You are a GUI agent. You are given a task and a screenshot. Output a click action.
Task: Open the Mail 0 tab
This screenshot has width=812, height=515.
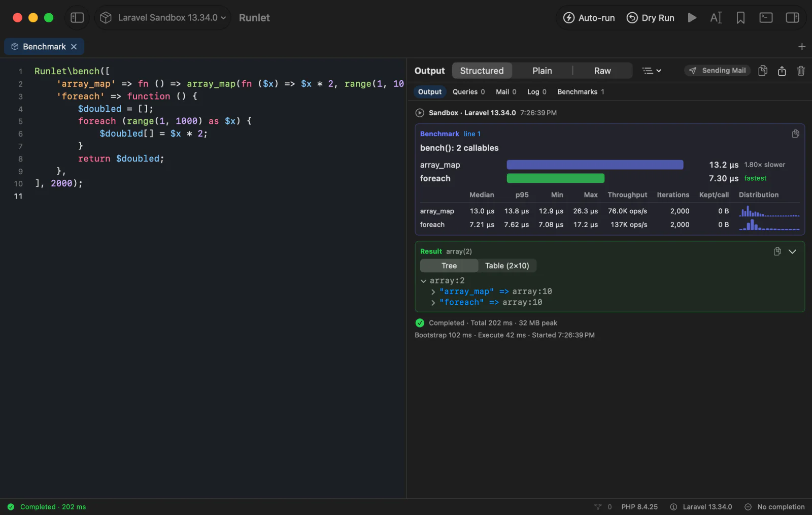[x=506, y=92]
